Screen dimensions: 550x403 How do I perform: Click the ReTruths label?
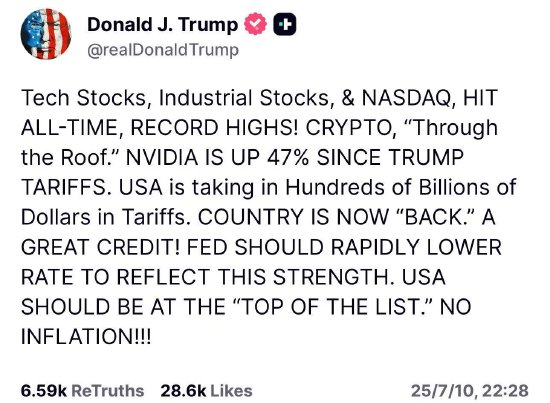click(x=108, y=391)
